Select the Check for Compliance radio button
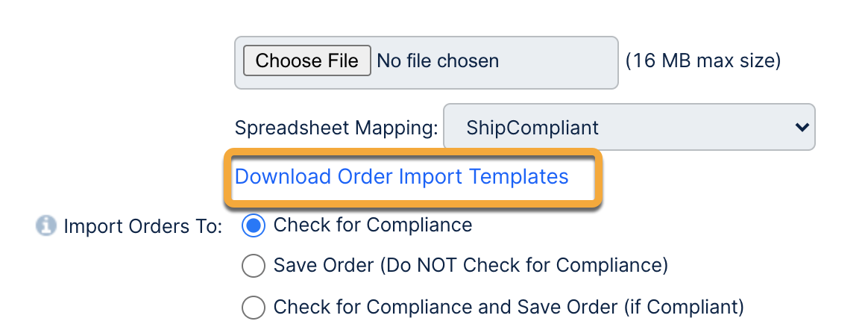The height and width of the screenshot is (330, 868). [x=254, y=225]
